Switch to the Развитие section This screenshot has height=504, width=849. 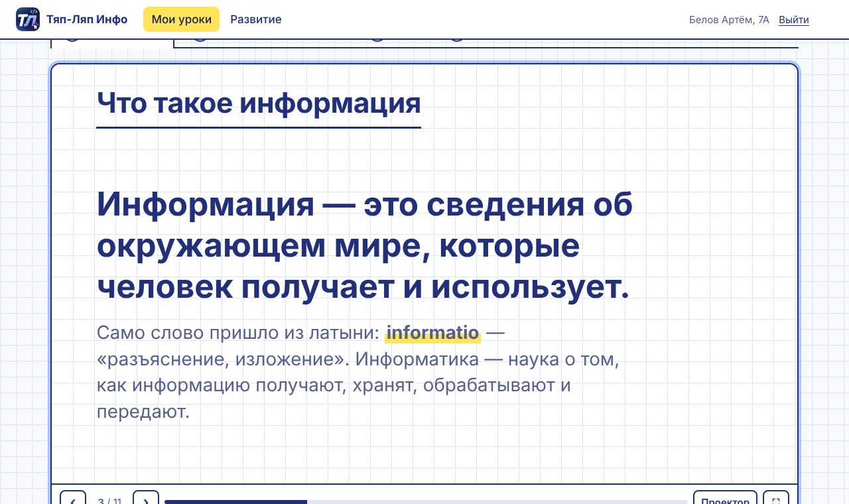coord(256,19)
